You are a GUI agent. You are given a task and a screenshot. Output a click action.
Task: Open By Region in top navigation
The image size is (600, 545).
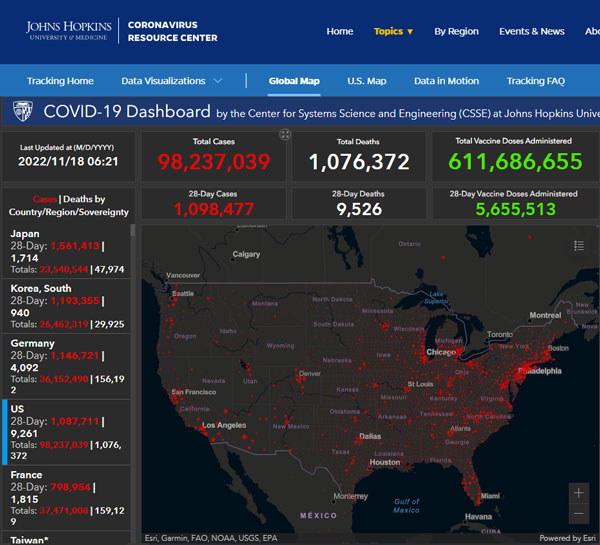click(x=456, y=31)
